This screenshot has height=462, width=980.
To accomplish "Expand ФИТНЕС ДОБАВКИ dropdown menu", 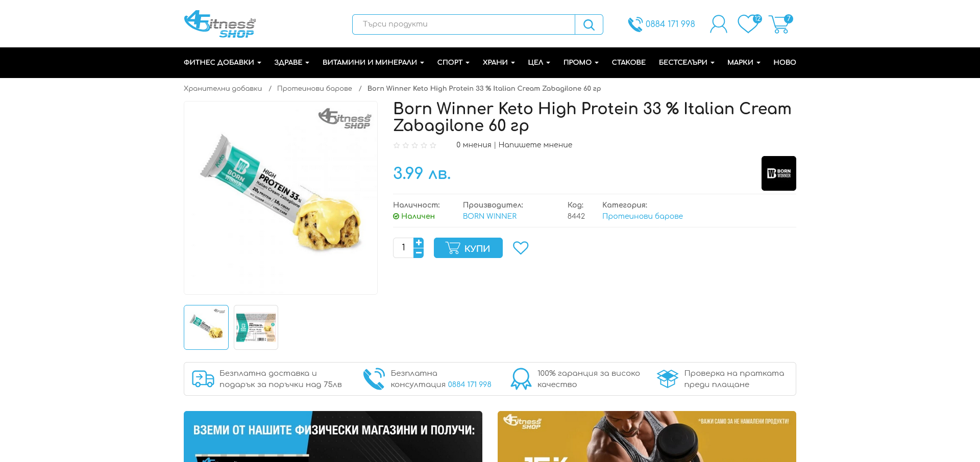I will pos(223,62).
